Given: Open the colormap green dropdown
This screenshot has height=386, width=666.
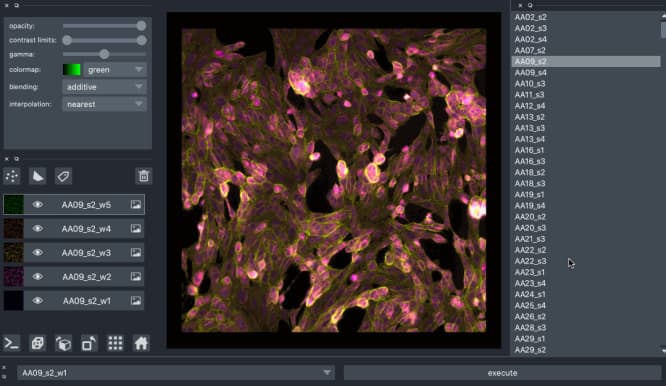Looking at the screenshot, I should tap(115, 70).
